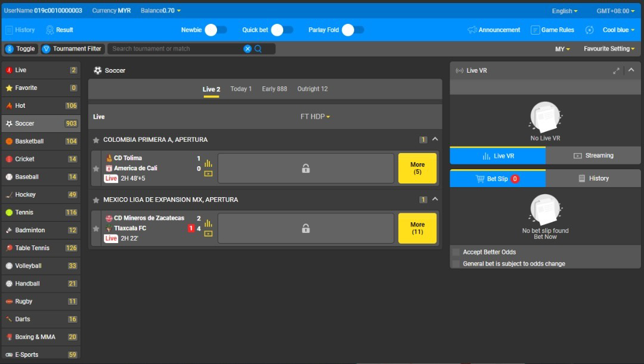Enable the Newbie toggle switch
Viewport: 644px width, 364px height.
pyautogui.click(x=215, y=30)
